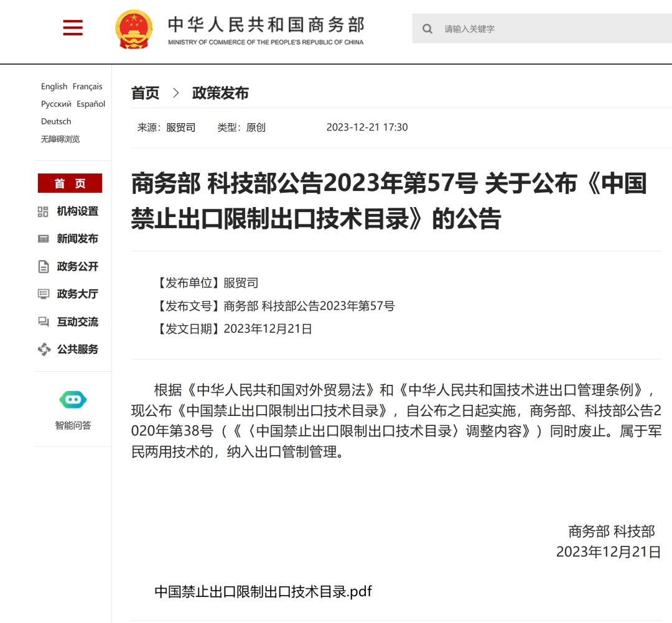Click the 智能问答 label
The width and height of the screenshot is (672, 623).
click(x=73, y=425)
